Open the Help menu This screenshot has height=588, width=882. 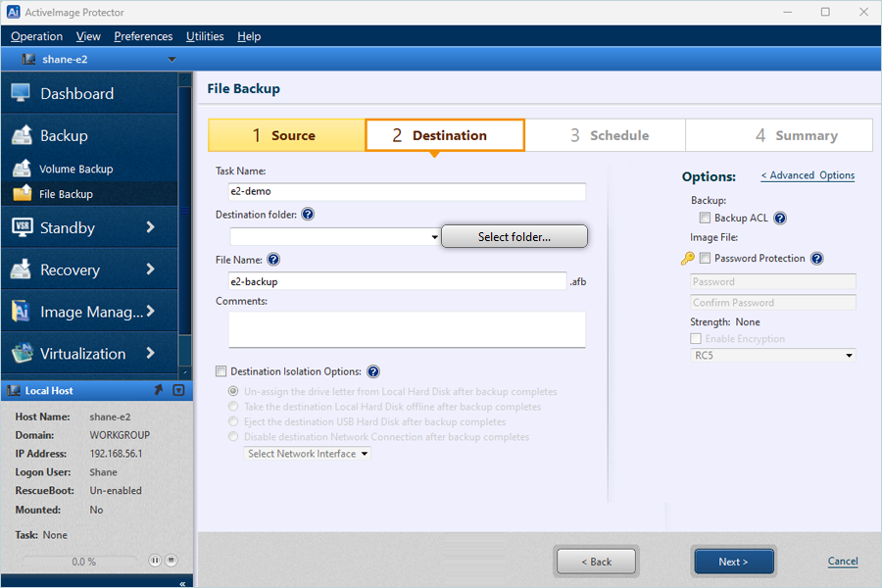tap(249, 36)
